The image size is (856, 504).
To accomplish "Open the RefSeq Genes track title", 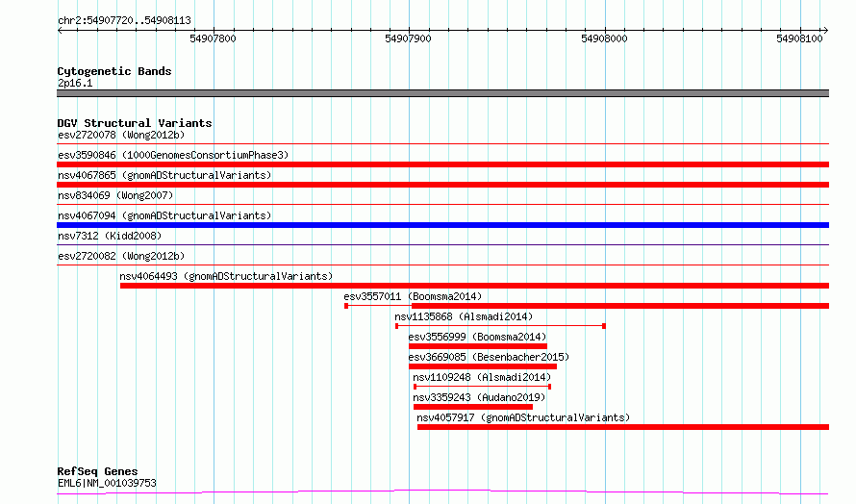I will pos(97,471).
